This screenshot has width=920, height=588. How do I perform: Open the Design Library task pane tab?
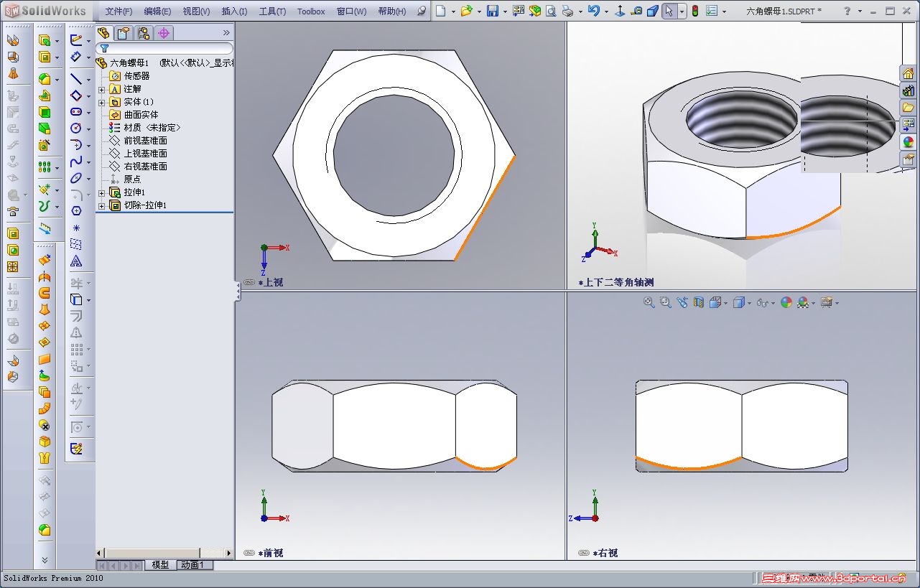click(x=909, y=90)
